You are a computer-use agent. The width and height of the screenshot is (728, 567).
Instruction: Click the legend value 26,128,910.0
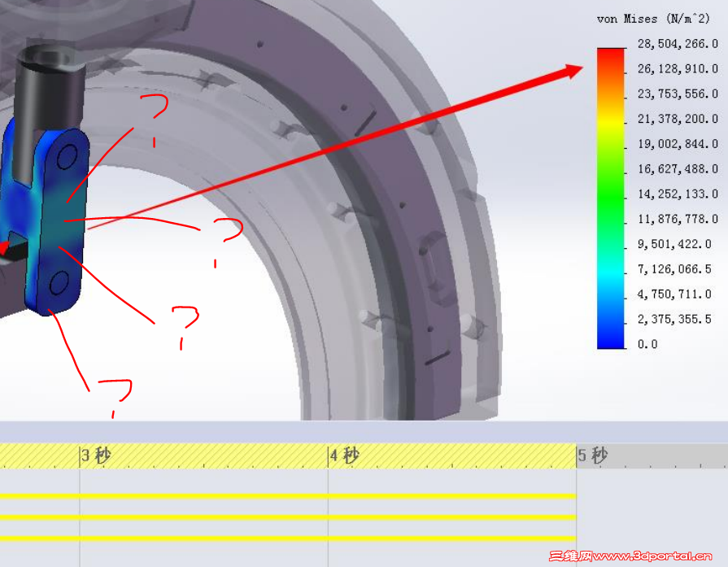click(678, 68)
